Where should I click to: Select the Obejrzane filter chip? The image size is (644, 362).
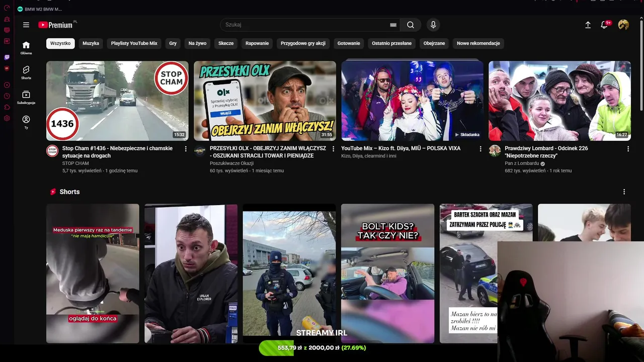434,43
